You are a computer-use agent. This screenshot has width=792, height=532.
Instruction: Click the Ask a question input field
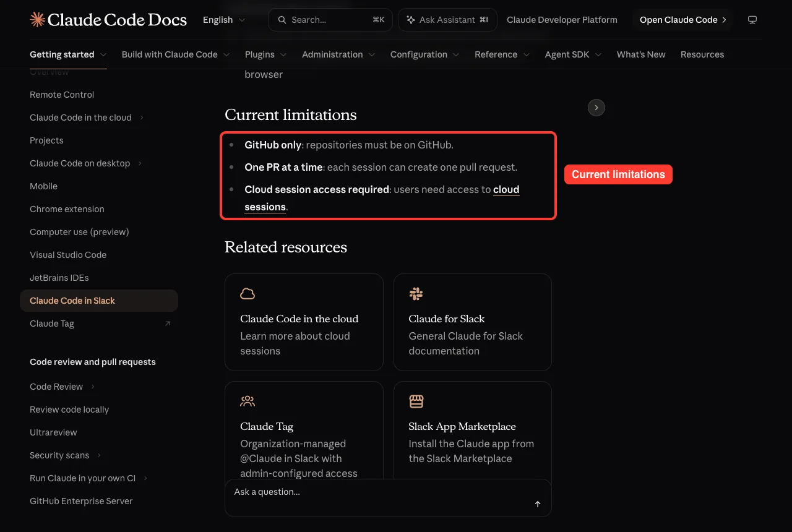coord(388,497)
